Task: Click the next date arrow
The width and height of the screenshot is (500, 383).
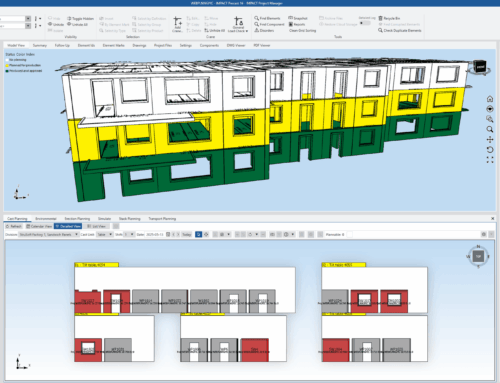Action: [178, 234]
